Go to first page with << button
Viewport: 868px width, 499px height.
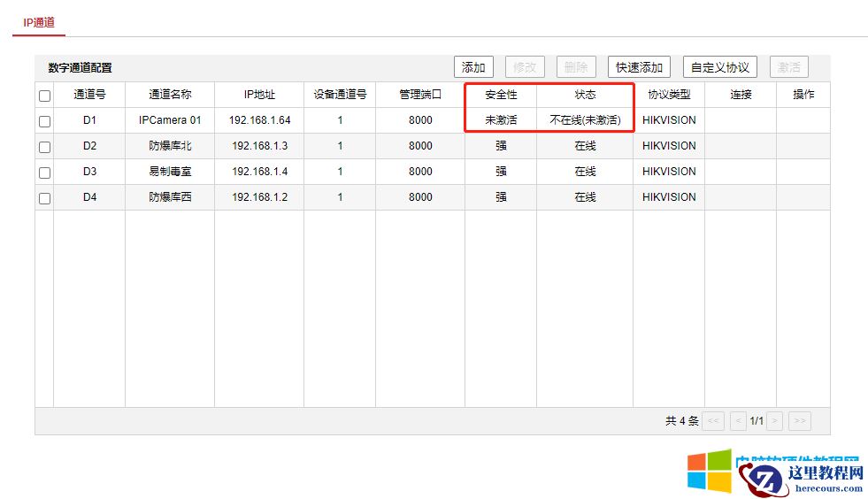point(713,421)
